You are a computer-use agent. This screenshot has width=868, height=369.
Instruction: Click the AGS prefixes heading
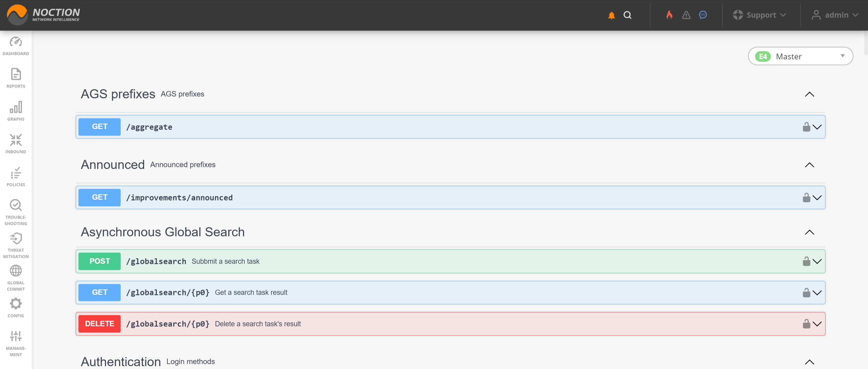pos(118,94)
